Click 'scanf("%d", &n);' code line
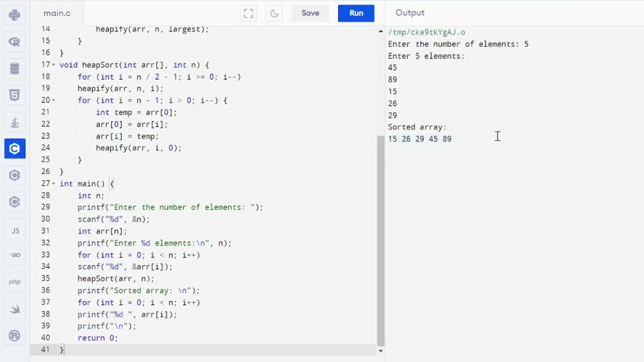The width and height of the screenshot is (644, 362). click(x=114, y=219)
